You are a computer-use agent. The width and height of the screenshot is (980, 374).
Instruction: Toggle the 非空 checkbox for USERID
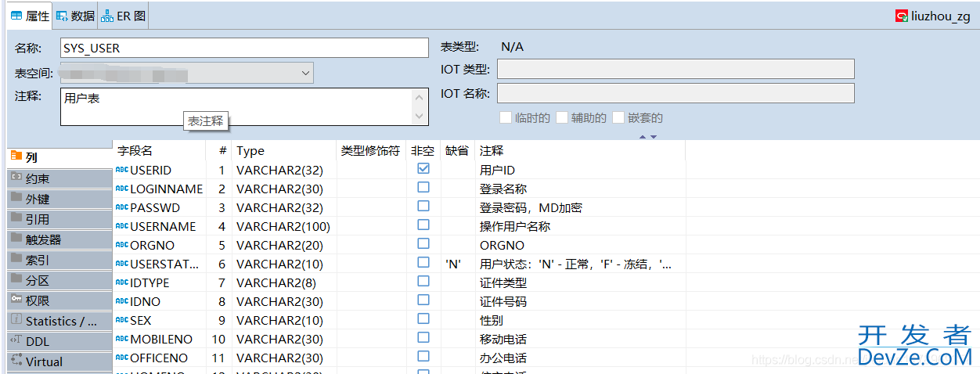[423, 169]
